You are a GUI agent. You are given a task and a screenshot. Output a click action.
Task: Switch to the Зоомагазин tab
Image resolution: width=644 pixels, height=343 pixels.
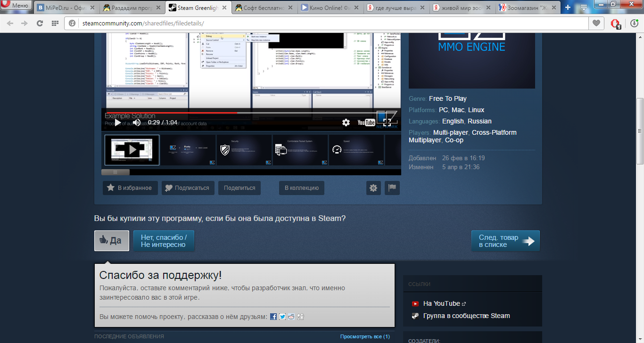(529, 8)
